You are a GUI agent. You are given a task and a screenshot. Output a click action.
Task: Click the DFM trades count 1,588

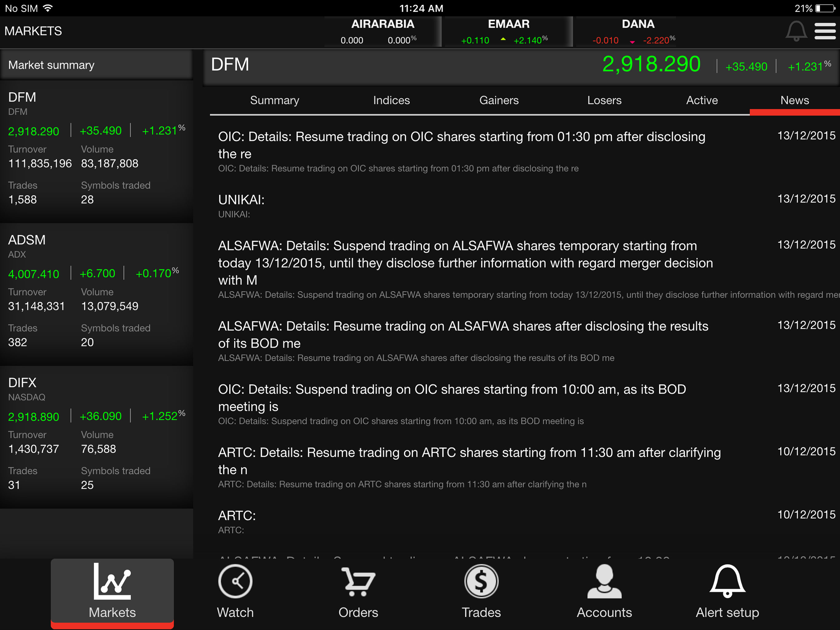click(22, 200)
